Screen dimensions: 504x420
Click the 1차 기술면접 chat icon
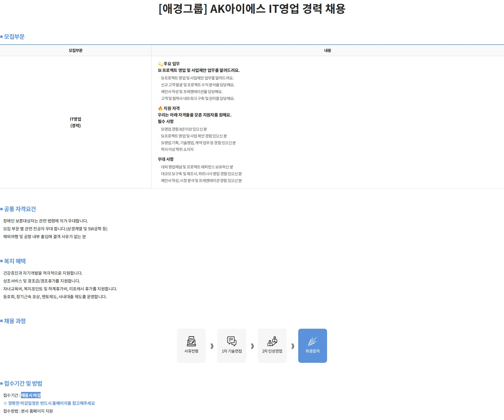(x=232, y=341)
